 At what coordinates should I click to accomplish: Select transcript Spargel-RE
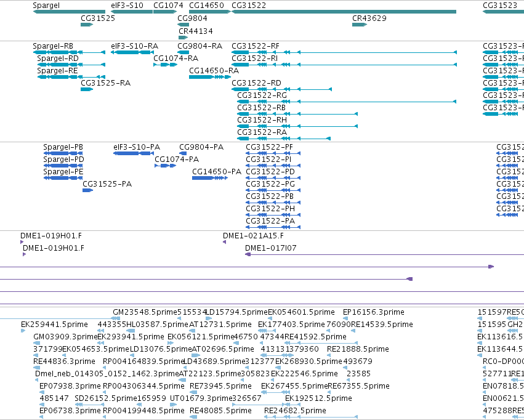click(x=71, y=77)
